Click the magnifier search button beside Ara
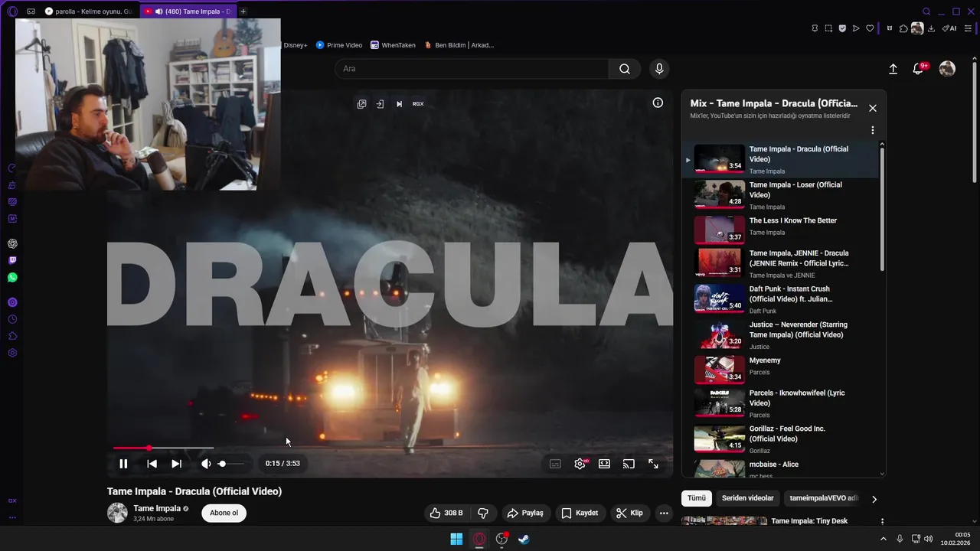 coord(625,69)
